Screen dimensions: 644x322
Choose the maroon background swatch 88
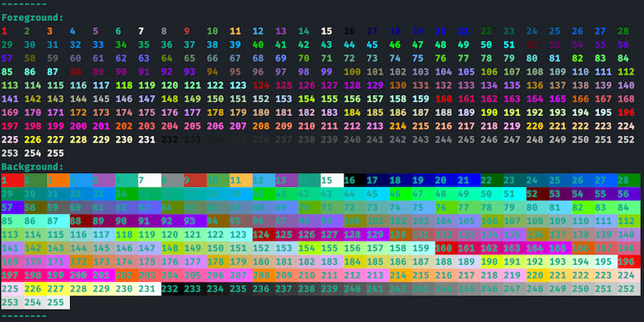click(x=81, y=221)
